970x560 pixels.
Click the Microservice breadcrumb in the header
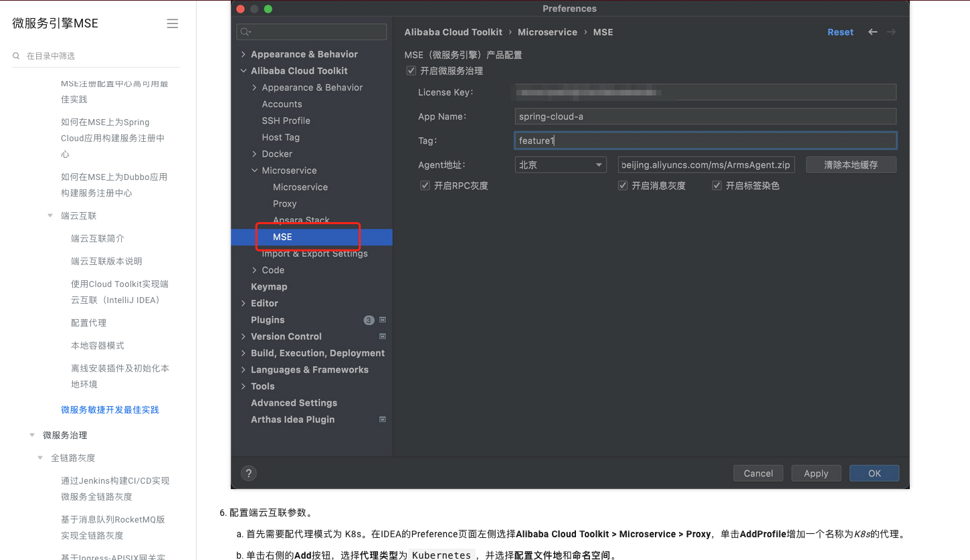point(547,32)
